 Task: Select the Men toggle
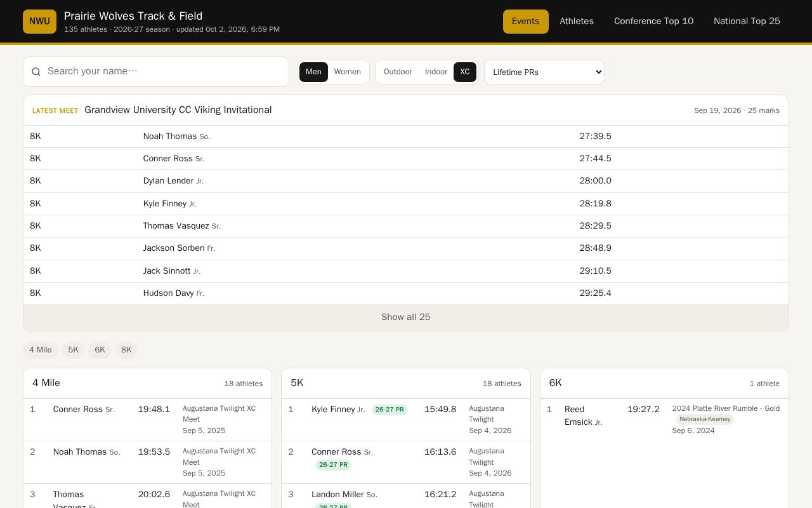313,72
